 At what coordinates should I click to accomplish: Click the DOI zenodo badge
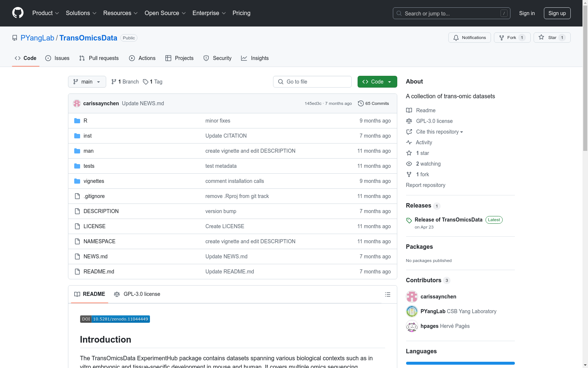coord(115,319)
